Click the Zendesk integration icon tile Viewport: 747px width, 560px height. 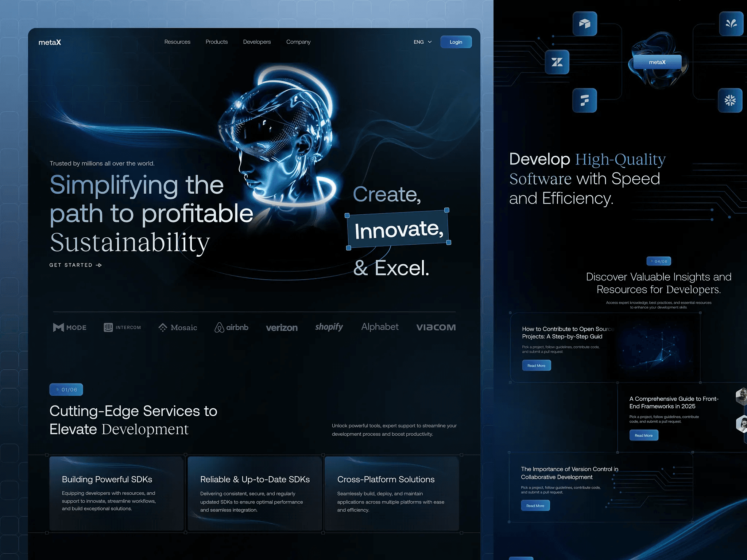557,62
